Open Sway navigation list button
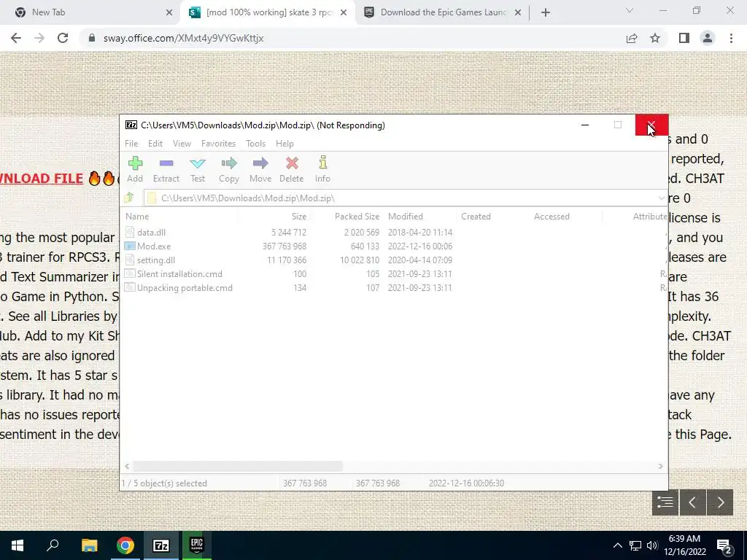The width and height of the screenshot is (747, 560). pyautogui.click(x=665, y=502)
